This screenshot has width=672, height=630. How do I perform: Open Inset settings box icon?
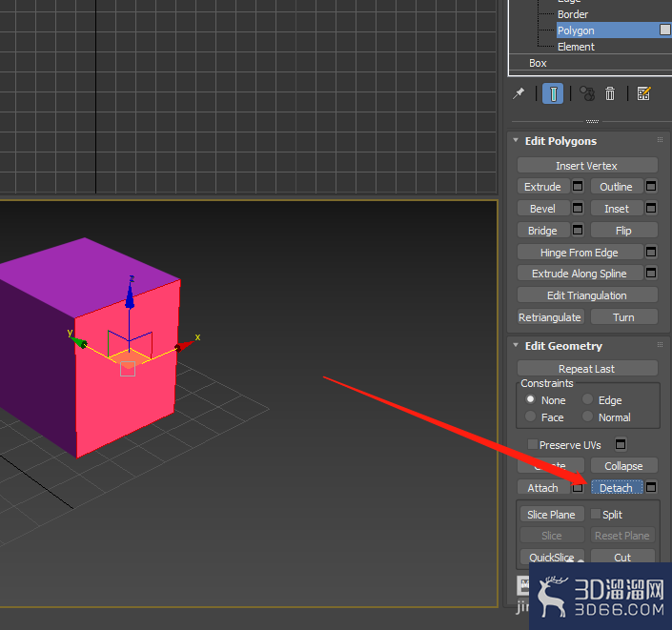[x=651, y=209]
